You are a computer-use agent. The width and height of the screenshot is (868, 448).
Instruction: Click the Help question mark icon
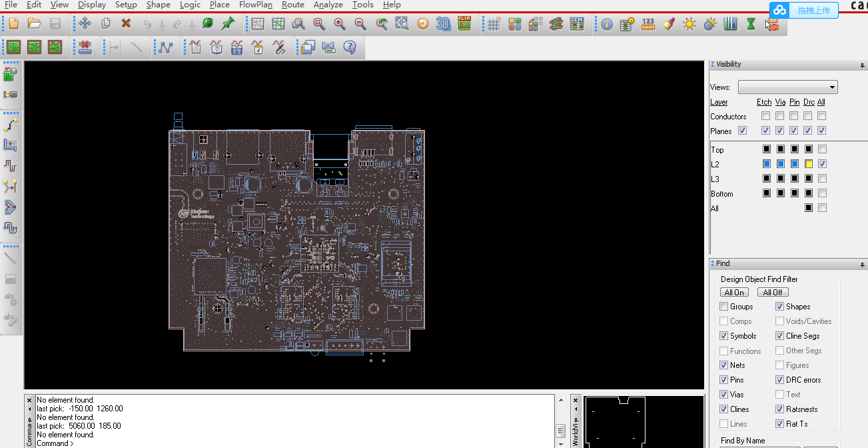pos(350,47)
